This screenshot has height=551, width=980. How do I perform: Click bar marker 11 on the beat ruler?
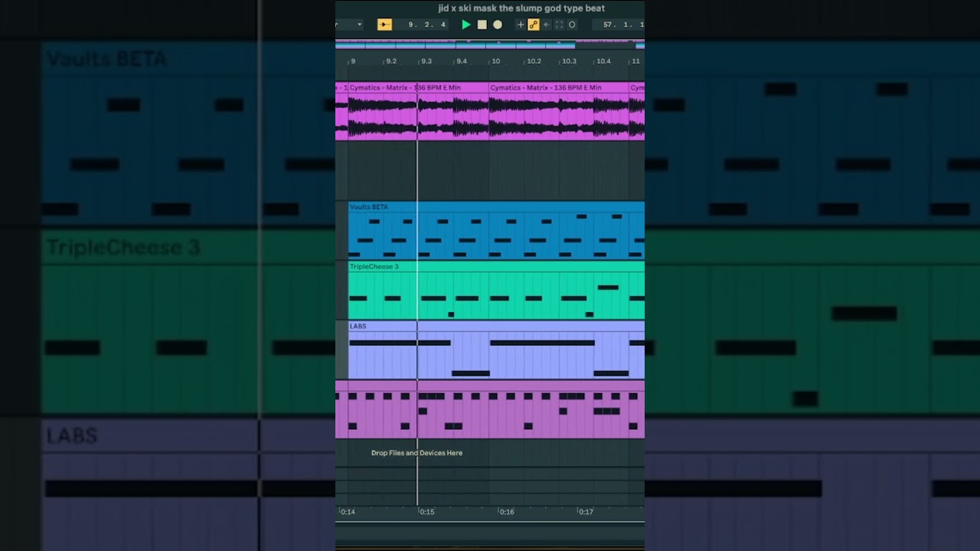click(635, 61)
